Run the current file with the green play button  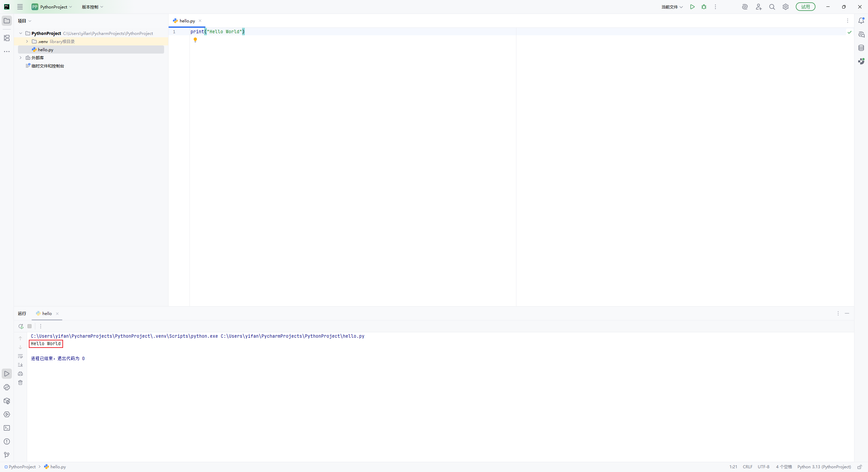click(692, 6)
